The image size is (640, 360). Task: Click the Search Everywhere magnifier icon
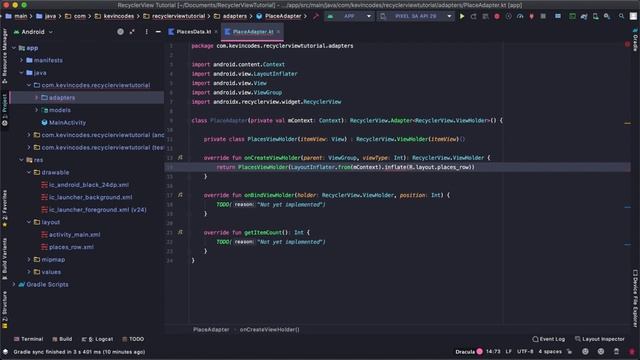click(621, 16)
